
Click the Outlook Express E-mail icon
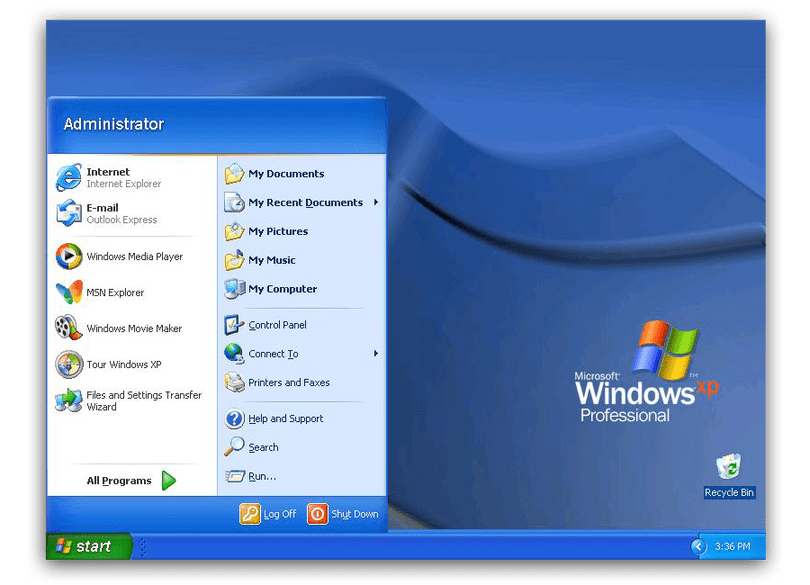pyautogui.click(x=69, y=213)
